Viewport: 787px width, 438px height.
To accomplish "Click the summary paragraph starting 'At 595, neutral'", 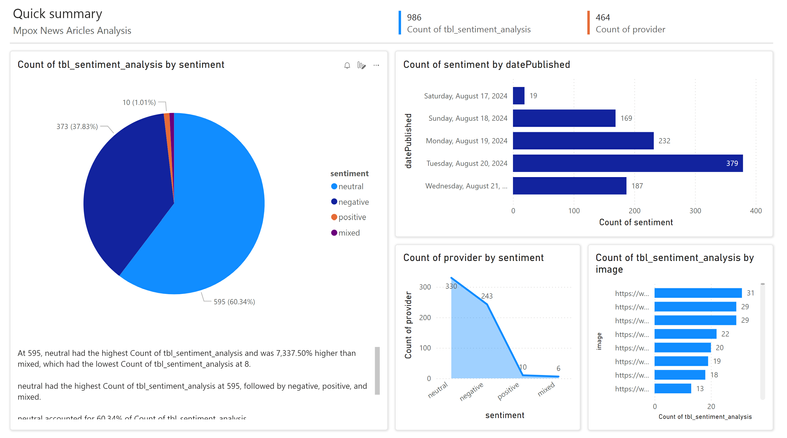I will pos(187,359).
